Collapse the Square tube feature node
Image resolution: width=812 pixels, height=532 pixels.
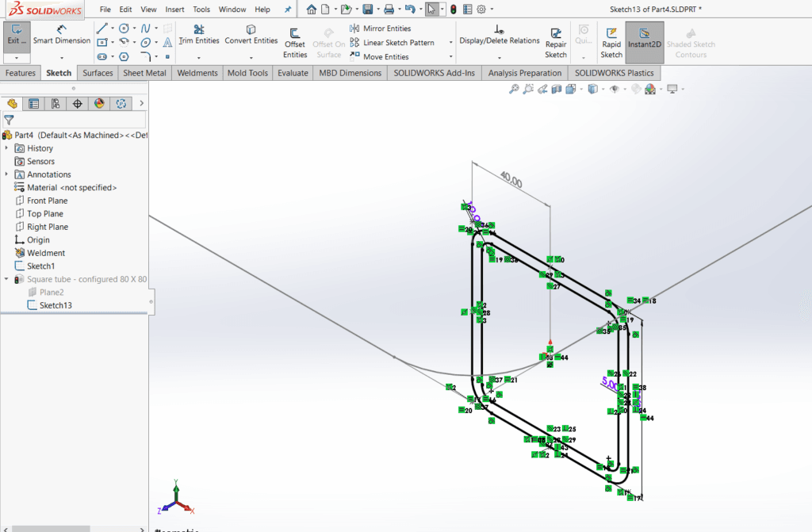point(7,279)
